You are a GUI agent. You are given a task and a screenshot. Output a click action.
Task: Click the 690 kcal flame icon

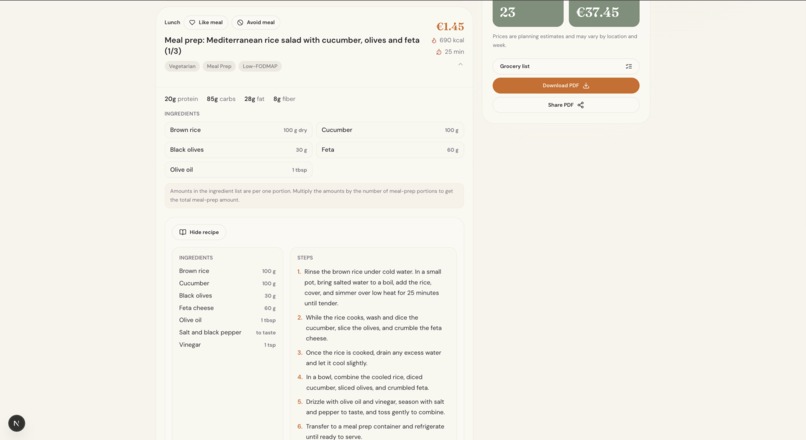coord(434,40)
